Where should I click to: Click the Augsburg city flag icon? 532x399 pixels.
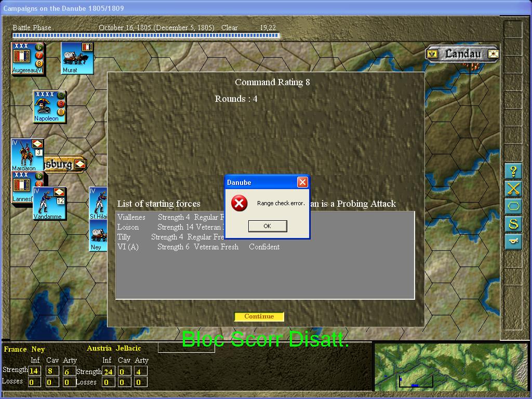coord(80,164)
